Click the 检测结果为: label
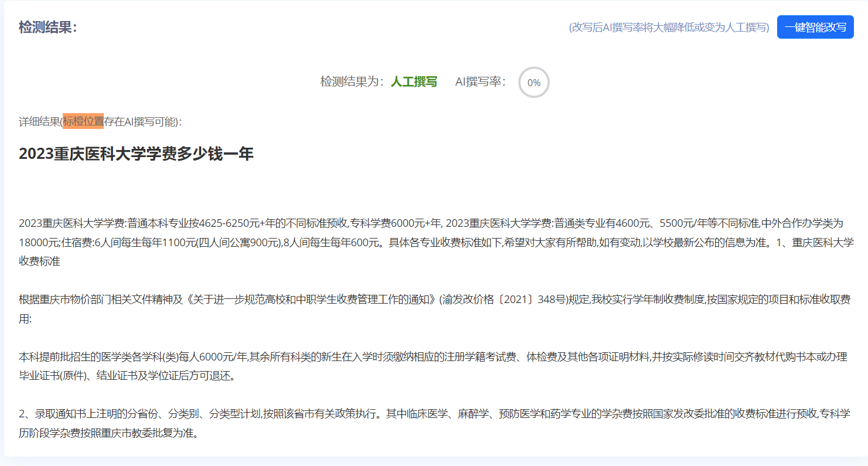Viewport: 868px width, 466px height. tap(352, 82)
